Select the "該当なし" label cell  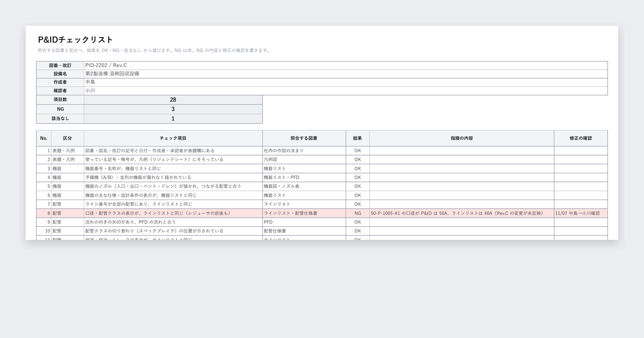[60, 119]
